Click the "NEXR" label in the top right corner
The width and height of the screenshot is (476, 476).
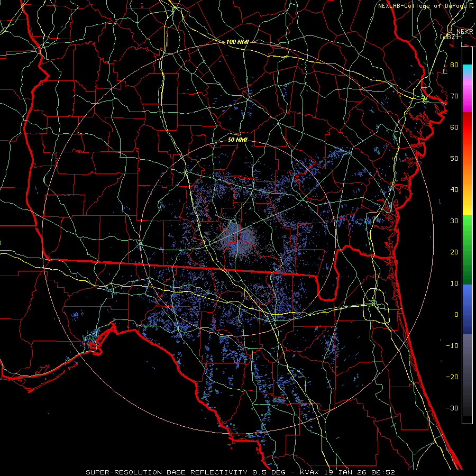[x=465, y=32]
